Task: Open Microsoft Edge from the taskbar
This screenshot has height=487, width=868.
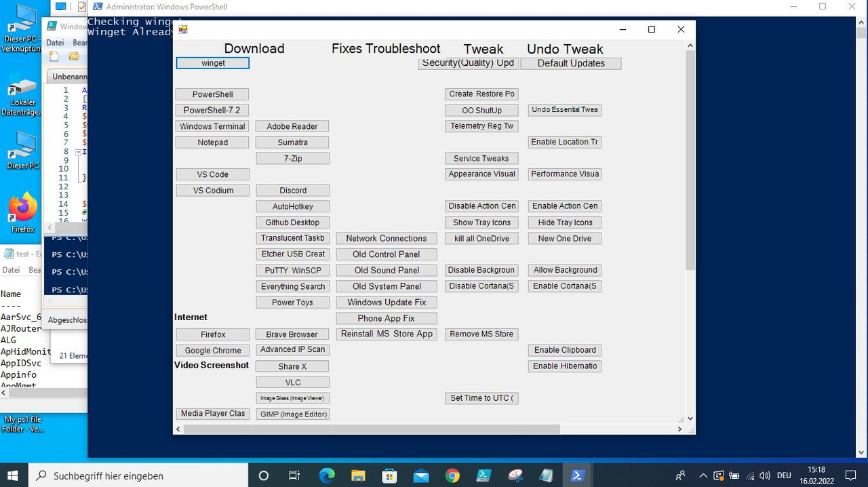Action: [327, 475]
